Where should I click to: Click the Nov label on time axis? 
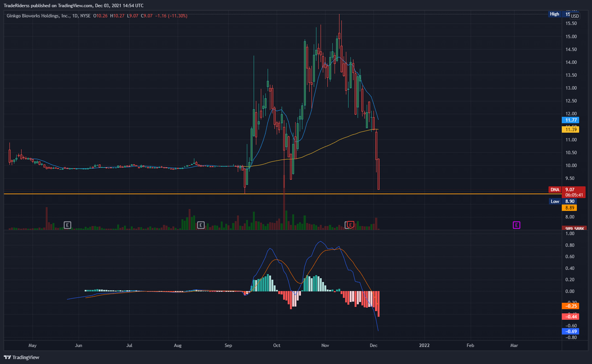(325, 346)
